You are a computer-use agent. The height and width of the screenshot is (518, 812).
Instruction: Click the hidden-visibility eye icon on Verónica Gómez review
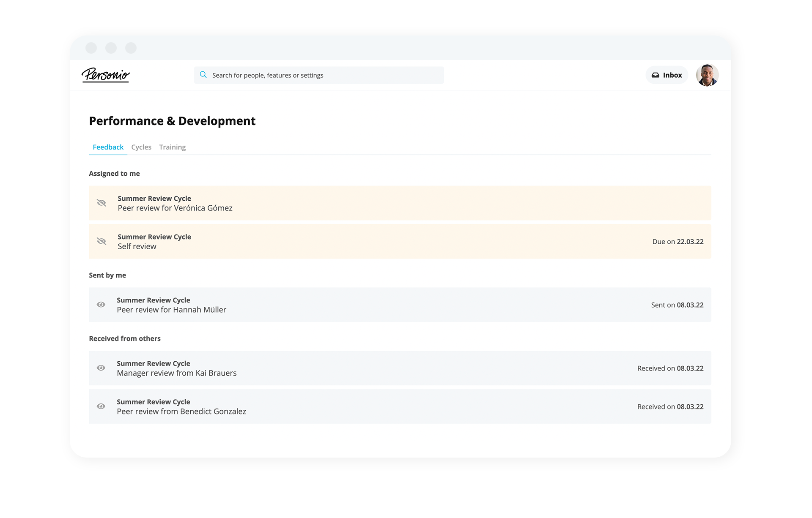[x=101, y=203]
